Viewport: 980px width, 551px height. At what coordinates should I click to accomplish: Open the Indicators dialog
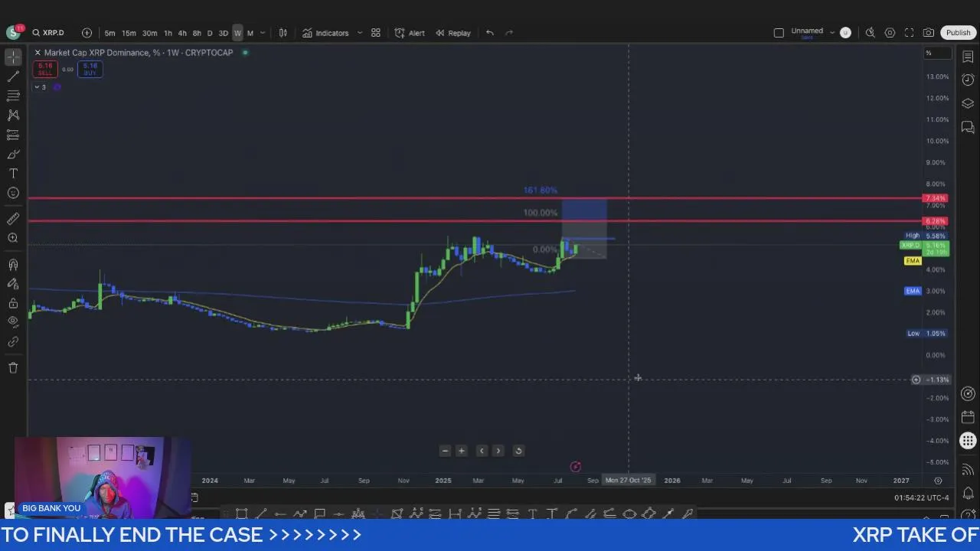[325, 33]
